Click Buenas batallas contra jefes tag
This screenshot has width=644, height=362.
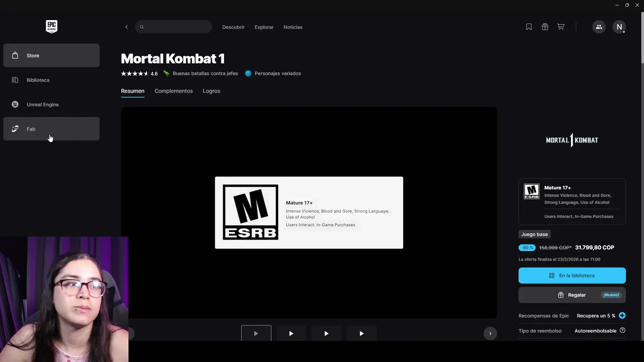coord(200,73)
